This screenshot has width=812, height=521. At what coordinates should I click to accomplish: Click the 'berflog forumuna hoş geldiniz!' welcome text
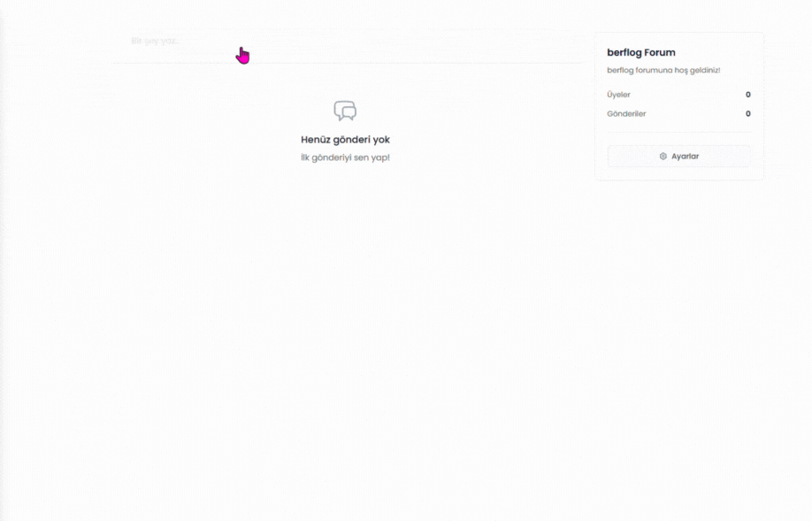[x=663, y=70]
